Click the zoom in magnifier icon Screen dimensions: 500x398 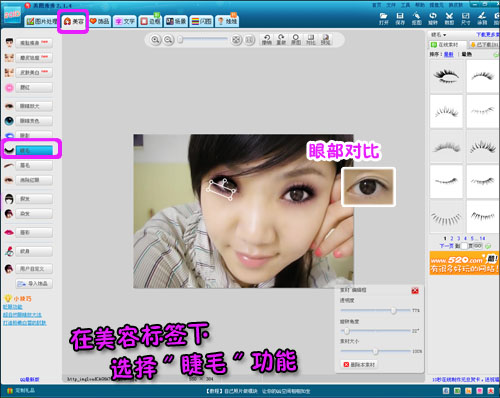coord(155,40)
